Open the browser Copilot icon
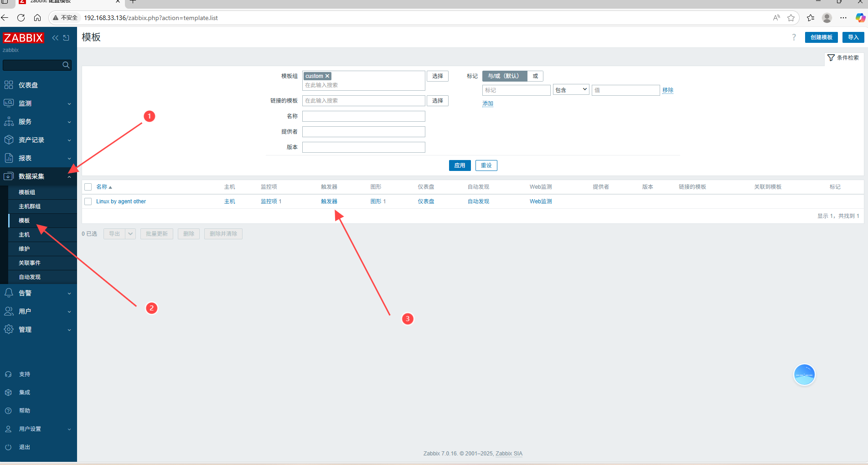 [x=860, y=18]
